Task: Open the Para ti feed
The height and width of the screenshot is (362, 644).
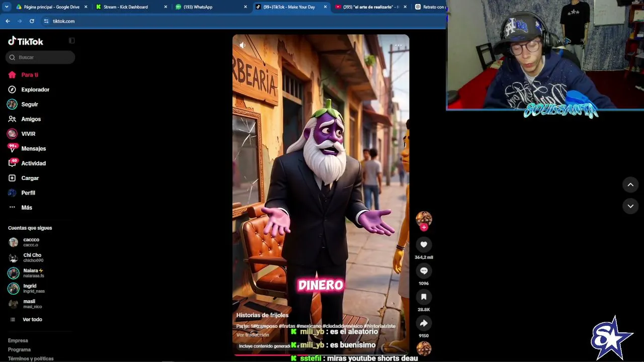Action: coord(23,75)
